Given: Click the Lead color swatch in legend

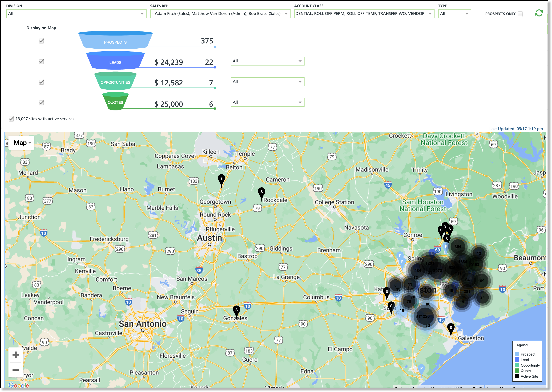Looking at the screenshot, I should (517, 360).
